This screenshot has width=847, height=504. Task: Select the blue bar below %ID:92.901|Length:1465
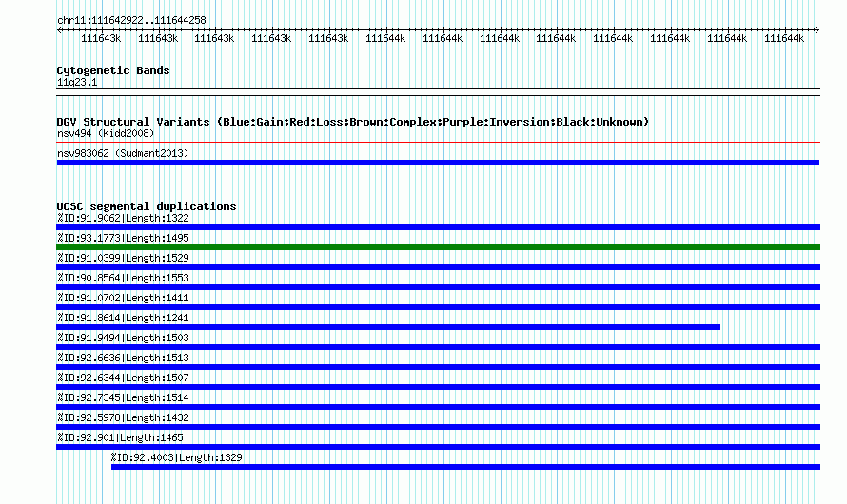point(438,447)
